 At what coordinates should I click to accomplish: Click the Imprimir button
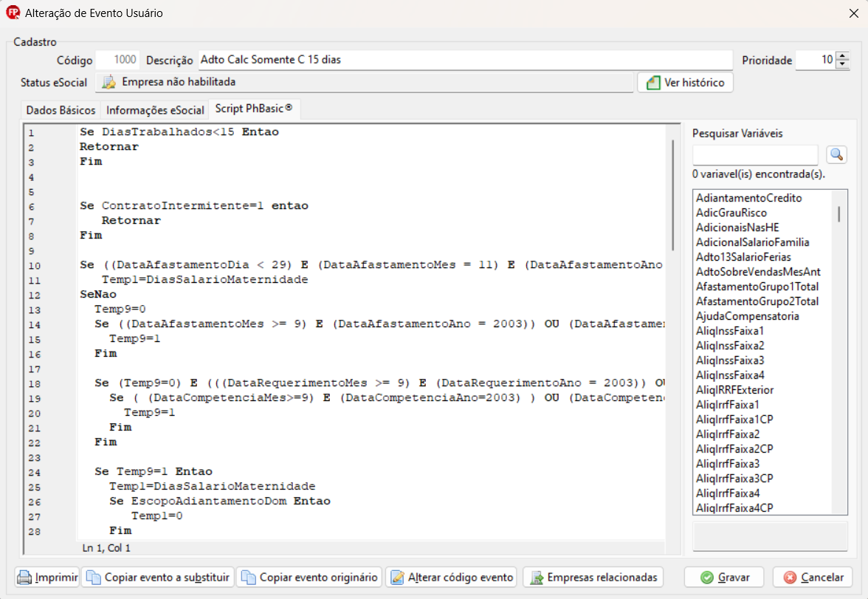coord(47,578)
